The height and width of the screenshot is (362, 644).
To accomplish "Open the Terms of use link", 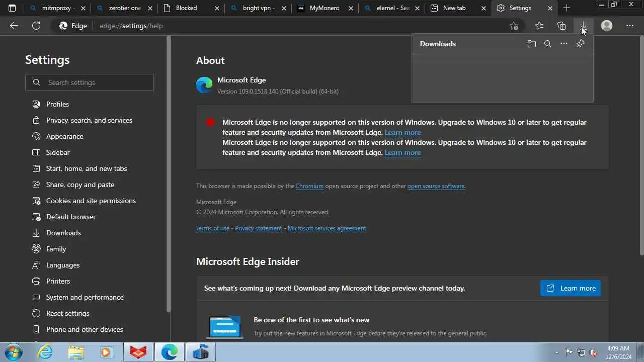I will [x=213, y=228].
